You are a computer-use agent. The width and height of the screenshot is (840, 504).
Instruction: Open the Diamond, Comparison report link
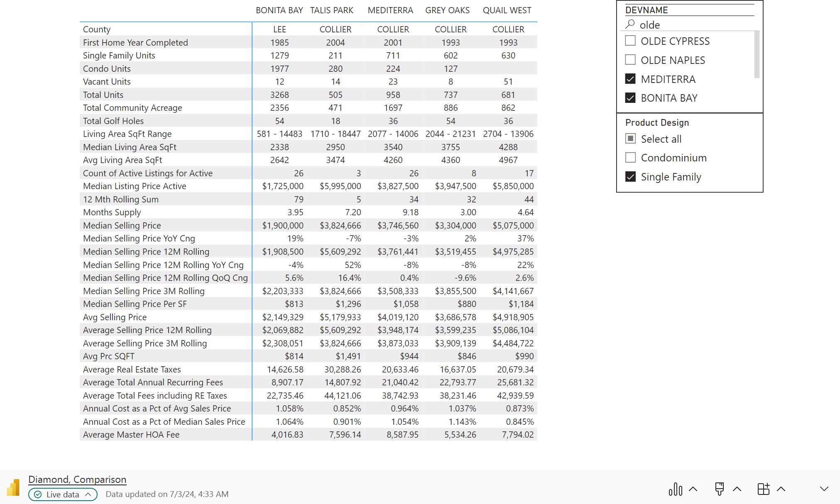coord(77,480)
